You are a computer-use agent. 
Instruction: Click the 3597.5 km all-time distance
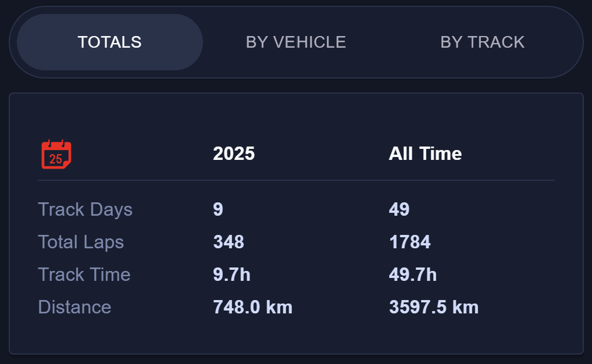point(433,306)
